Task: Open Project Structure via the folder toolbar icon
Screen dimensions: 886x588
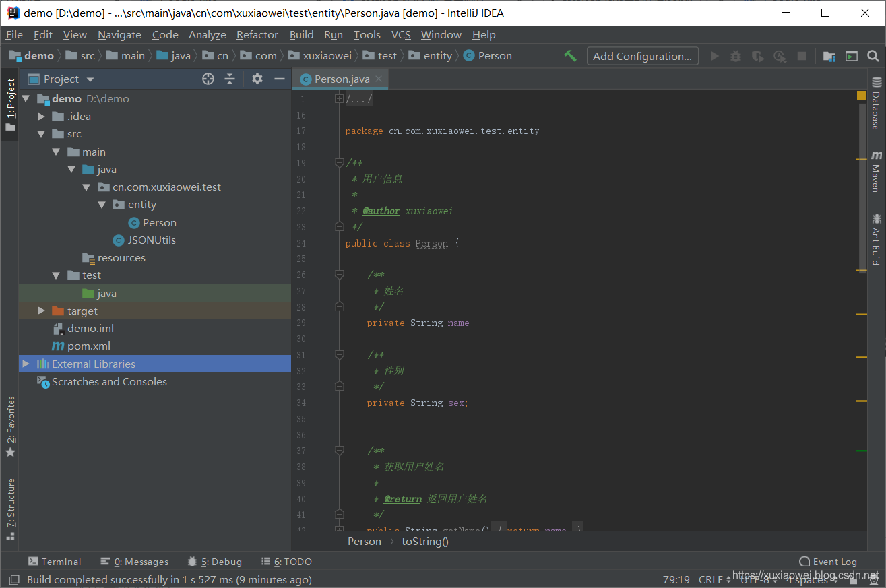Action: point(829,56)
